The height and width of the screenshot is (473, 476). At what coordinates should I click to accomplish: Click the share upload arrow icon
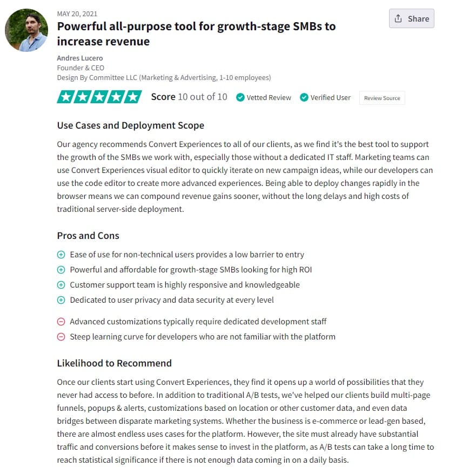tap(398, 18)
